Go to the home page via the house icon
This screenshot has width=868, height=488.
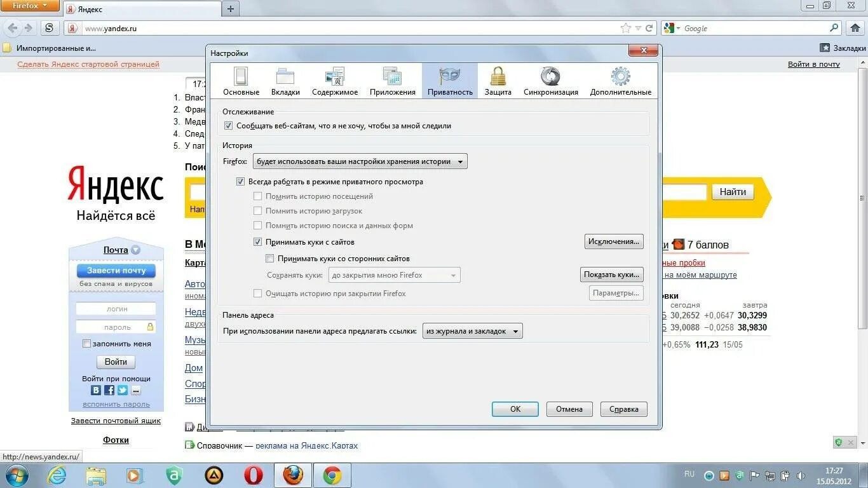(855, 28)
